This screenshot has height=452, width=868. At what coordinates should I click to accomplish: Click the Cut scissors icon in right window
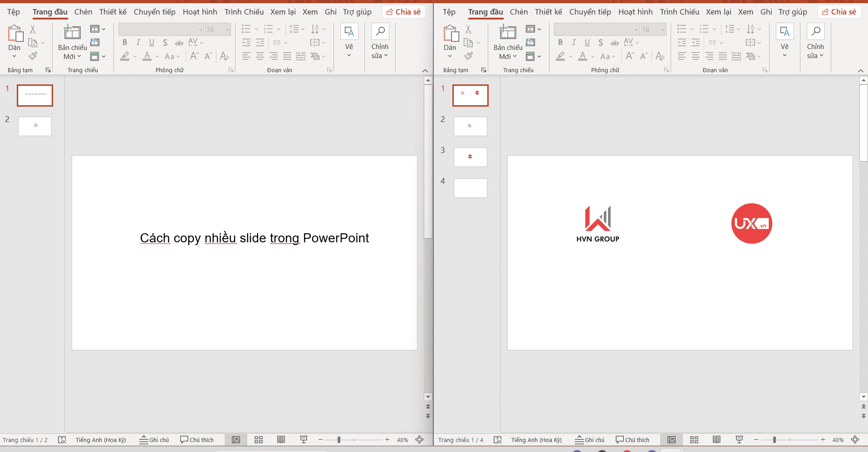468,29
